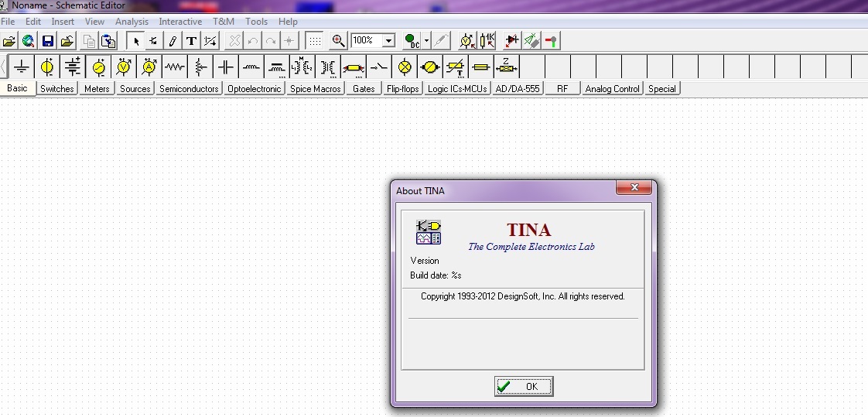Open the T&M menu

coord(224,22)
